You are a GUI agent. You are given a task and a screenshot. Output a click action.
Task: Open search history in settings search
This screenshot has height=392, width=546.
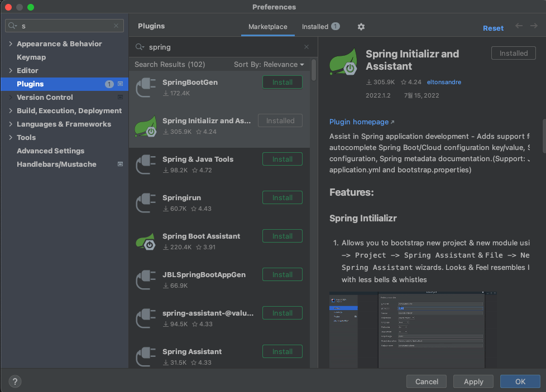tap(13, 26)
